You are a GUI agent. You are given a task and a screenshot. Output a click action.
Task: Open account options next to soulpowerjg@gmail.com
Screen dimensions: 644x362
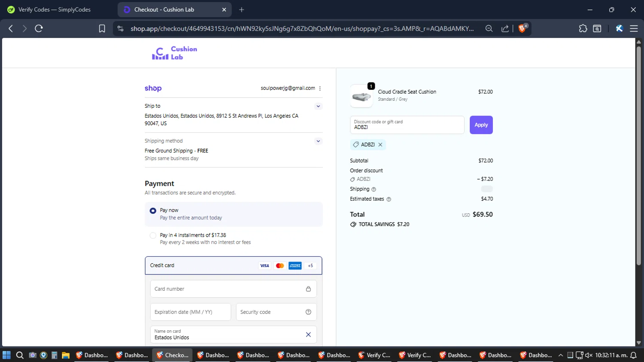coord(320,88)
